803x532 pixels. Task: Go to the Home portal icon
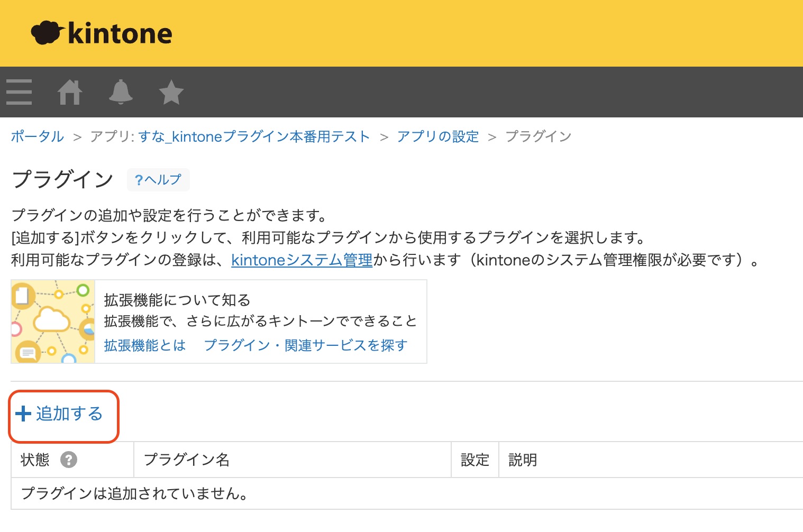coord(70,92)
